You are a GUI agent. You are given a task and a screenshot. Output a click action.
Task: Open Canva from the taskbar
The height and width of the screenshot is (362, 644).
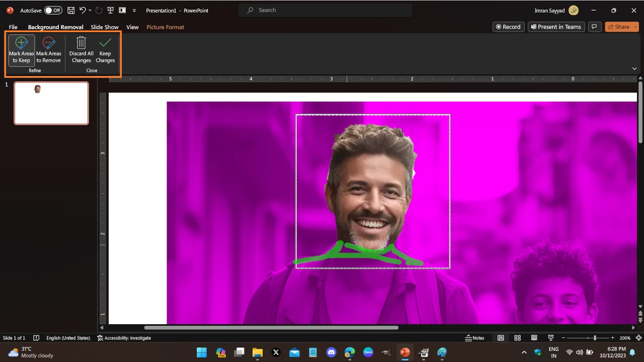368,352
